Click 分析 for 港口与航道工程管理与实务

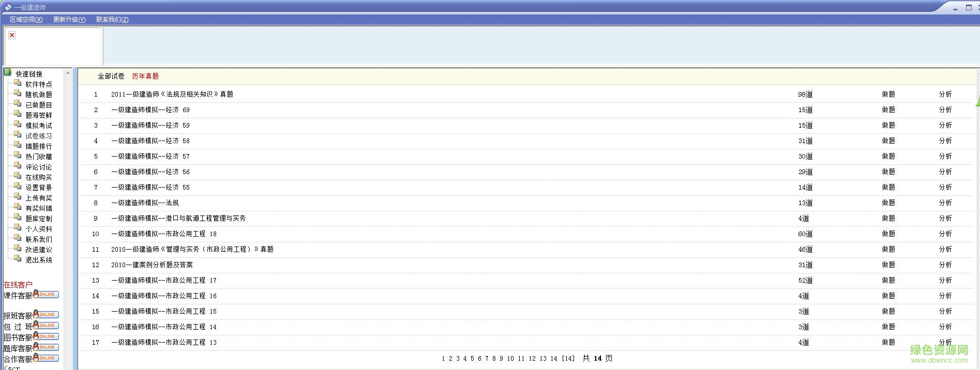[945, 218]
